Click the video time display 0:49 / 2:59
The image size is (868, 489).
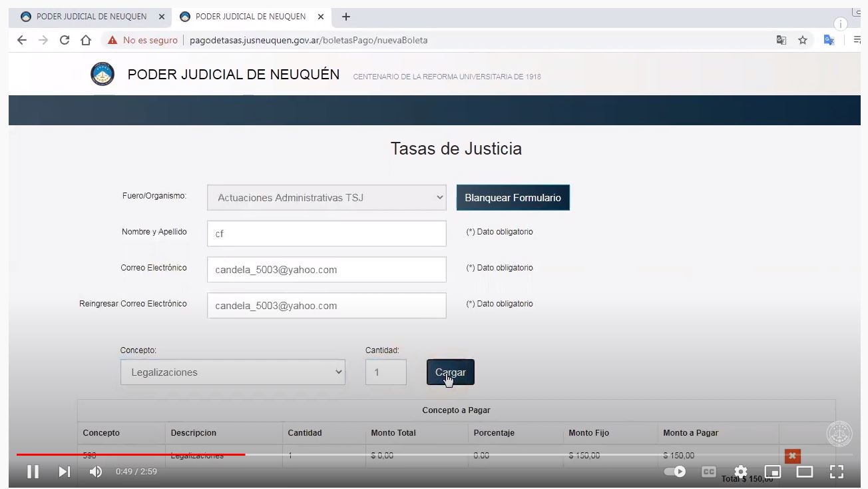pyautogui.click(x=136, y=472)
